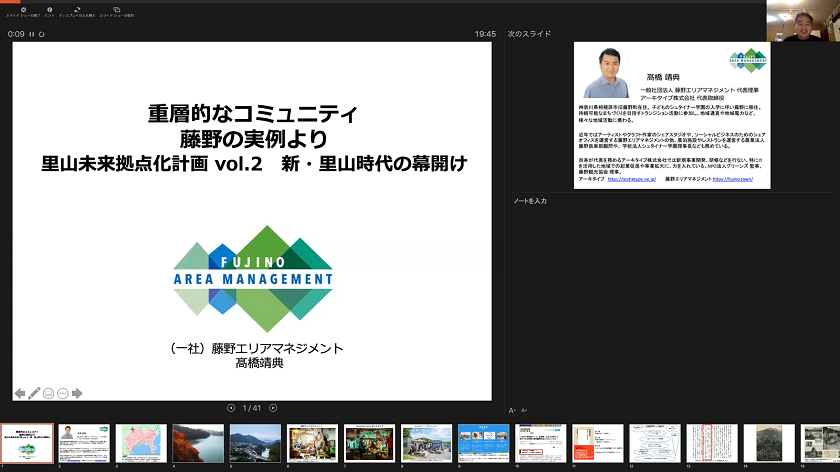Image resolution: width=840 pixels, height=472 pixels.
Task: Select the pen annotation tool on slide
Action: click(x=34, y=393)
